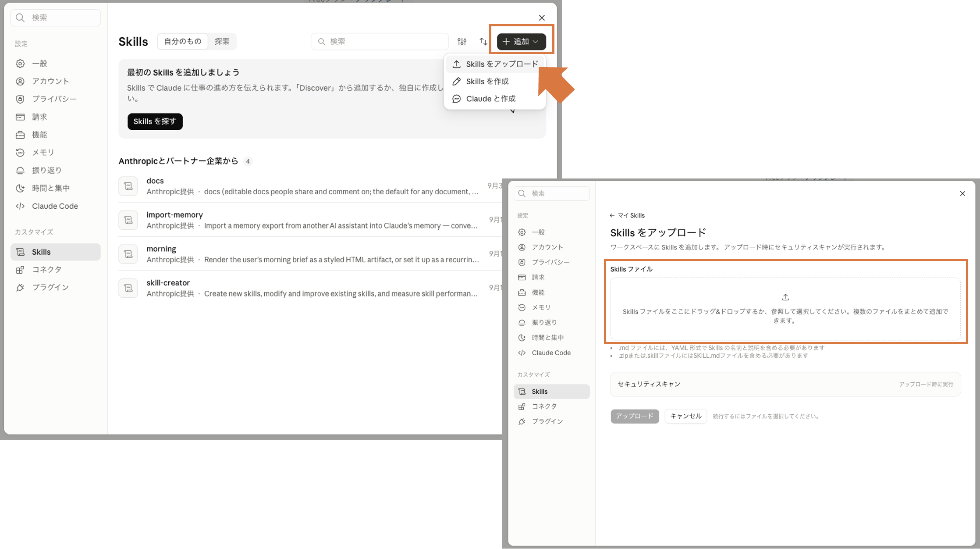Close the right upload window
The width and height of the screenshot is (980, 549).
tap(962, 193)
